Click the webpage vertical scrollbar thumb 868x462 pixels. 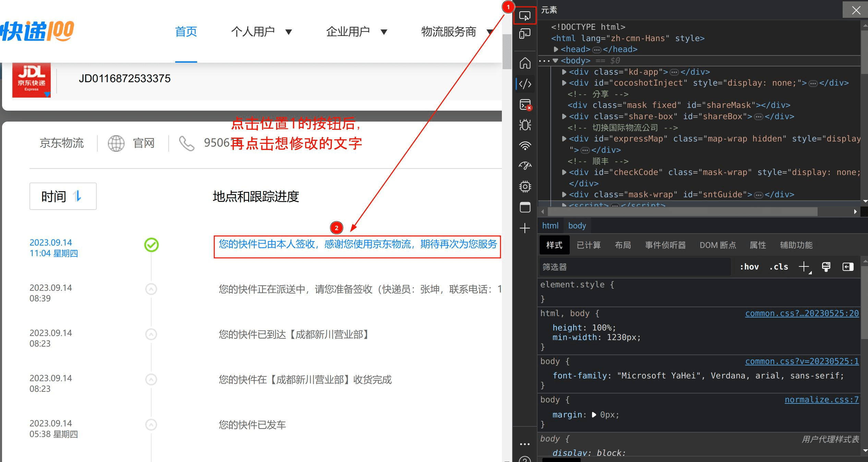[x=507, y=51]
